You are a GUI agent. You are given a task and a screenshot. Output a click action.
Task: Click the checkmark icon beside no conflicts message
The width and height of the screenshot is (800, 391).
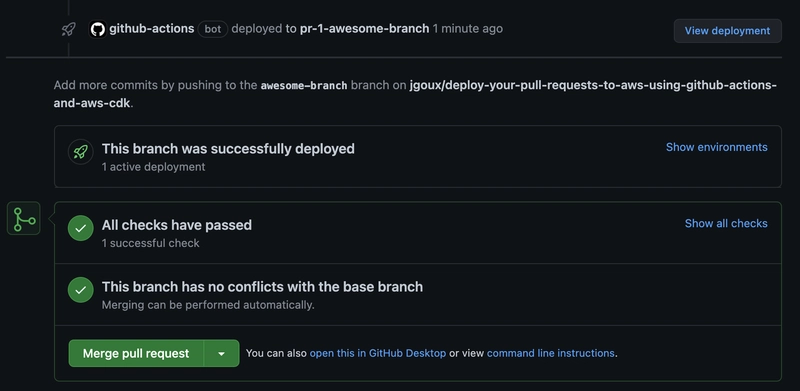coord(81,290)
